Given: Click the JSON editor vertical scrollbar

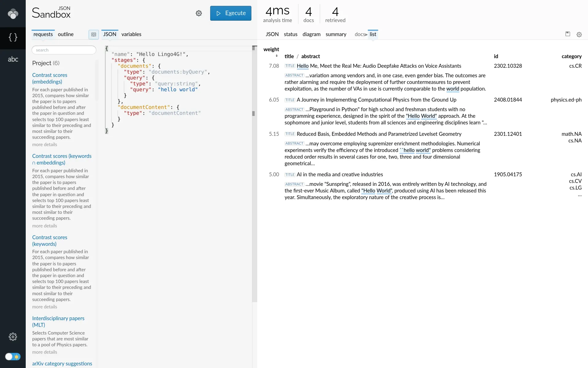Looking at the screenshot, I should tap(254, 174).
